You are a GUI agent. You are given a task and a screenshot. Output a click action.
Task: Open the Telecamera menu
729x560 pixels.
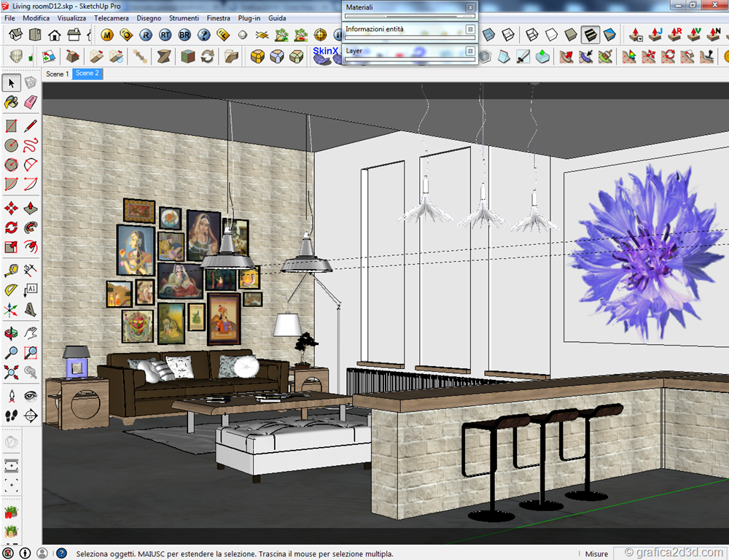(111, 17)
